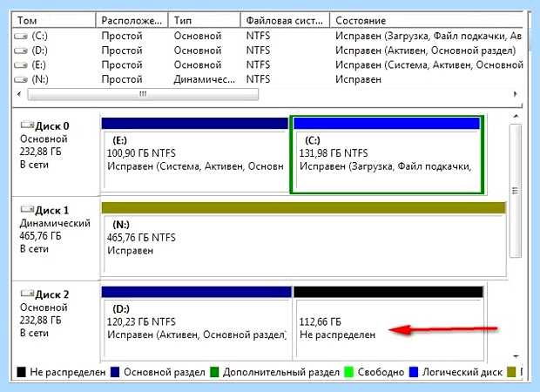Image resolution: width=540 pixels, height=392 pixels.
Task: Click the horizontal scrollbar thumb in volume list
Action: click(143, 94)
